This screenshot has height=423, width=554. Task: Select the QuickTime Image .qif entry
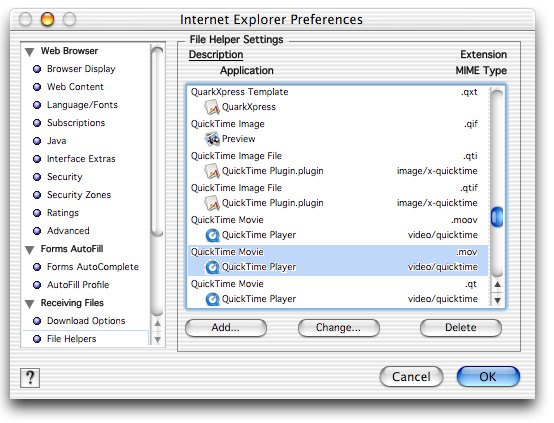click(338, 132)
